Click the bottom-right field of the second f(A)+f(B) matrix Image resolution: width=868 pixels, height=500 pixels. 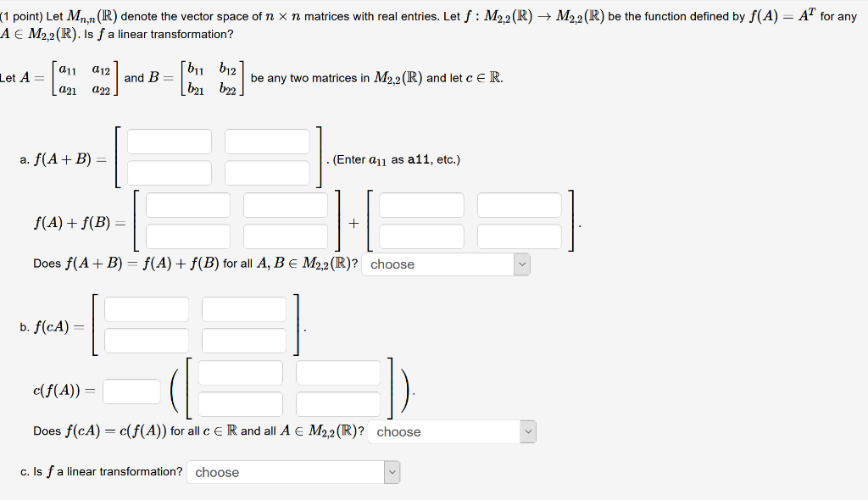(519, 236)
